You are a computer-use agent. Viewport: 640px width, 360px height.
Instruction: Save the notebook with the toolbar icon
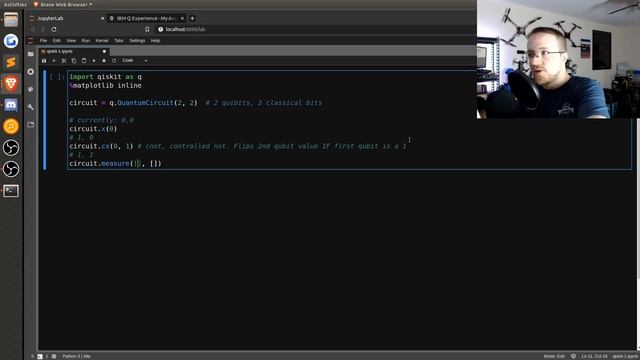[44, 60]
